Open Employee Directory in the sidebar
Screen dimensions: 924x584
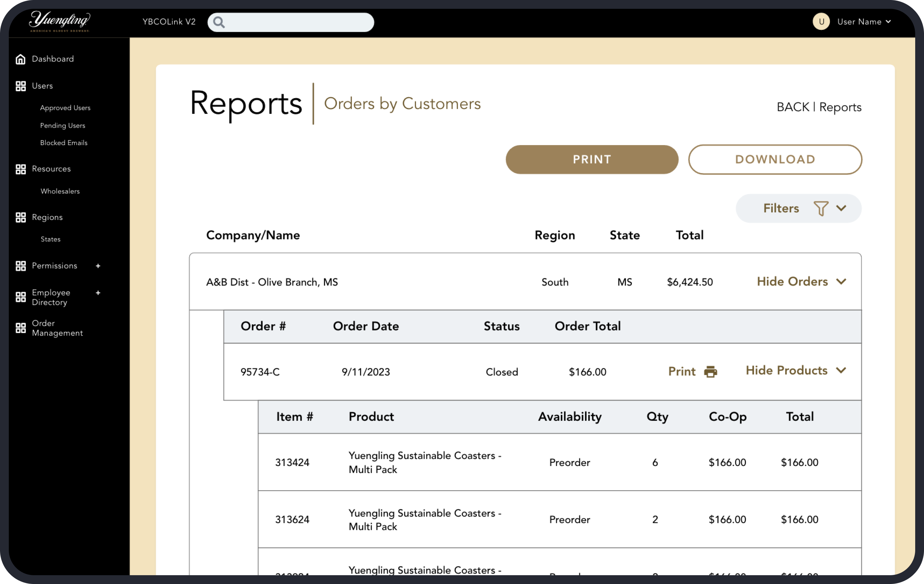tap(51, 297)
